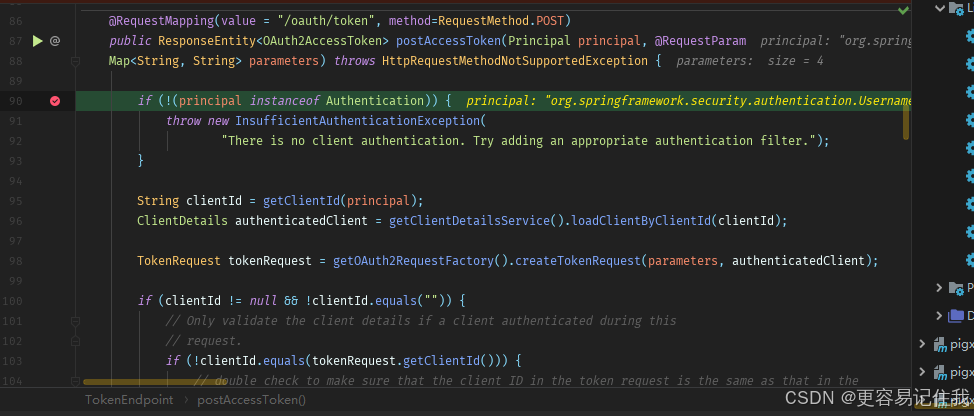Screen dimensions: 974x416
Task: Collapse the method fold marker on line 88
Action: pyautogui.click(x=75, y=61)
